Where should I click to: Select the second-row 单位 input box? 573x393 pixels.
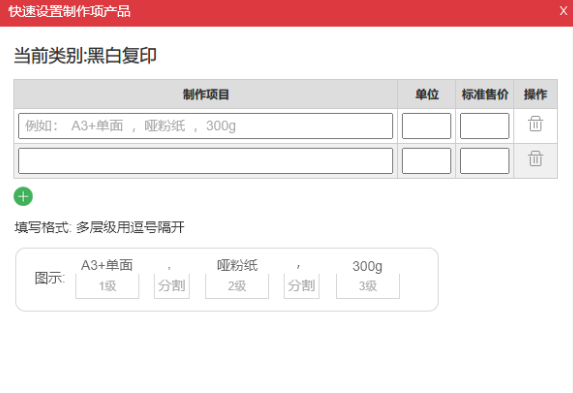point(426,161)
